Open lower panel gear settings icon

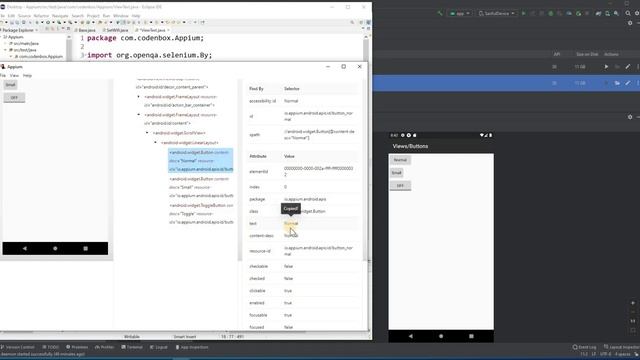pyautogui.click(x=630, y=117)
